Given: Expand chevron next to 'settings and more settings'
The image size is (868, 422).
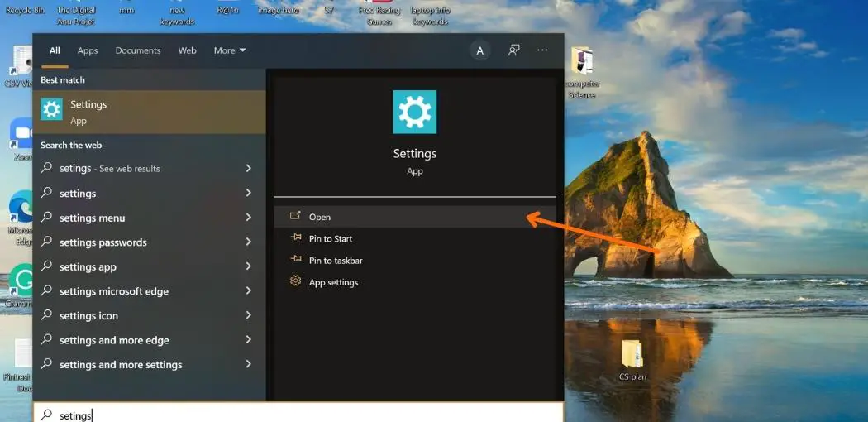Looking at the screenshot, I should 249,364.
